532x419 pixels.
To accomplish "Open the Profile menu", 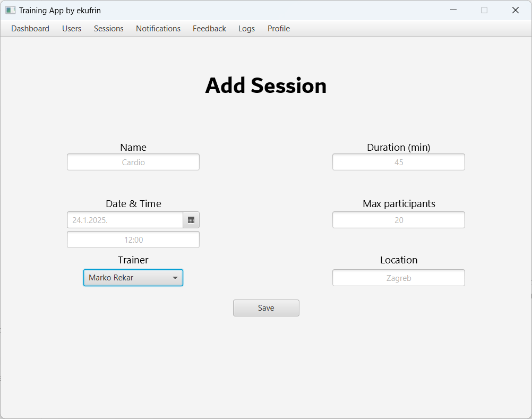I will click(279, 29).
